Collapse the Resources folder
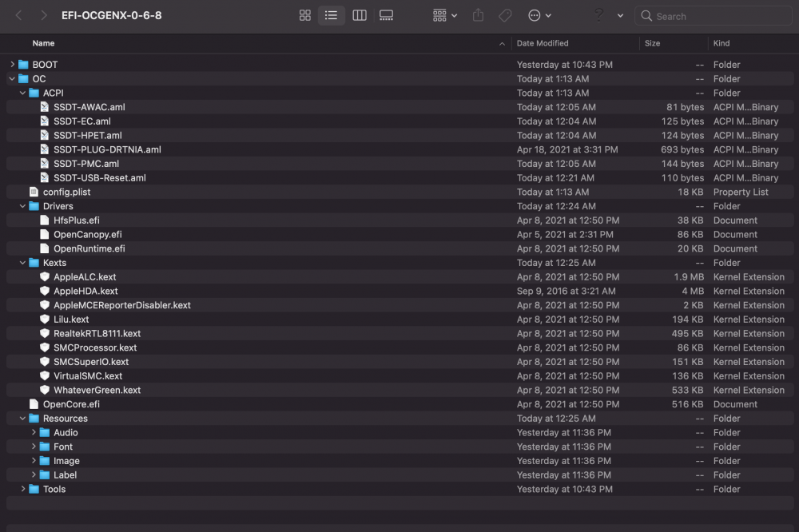This screenshot has height=532, width=799. coord(22,418)
